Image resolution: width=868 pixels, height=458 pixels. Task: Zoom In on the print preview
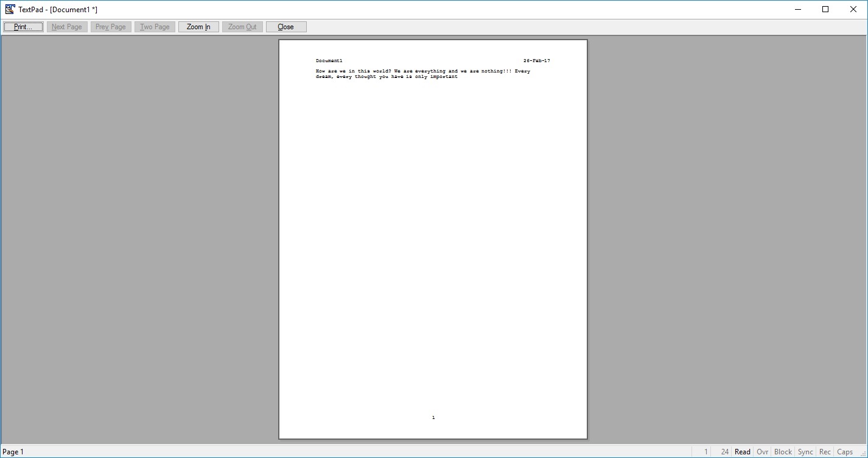(x=198, y=26)
